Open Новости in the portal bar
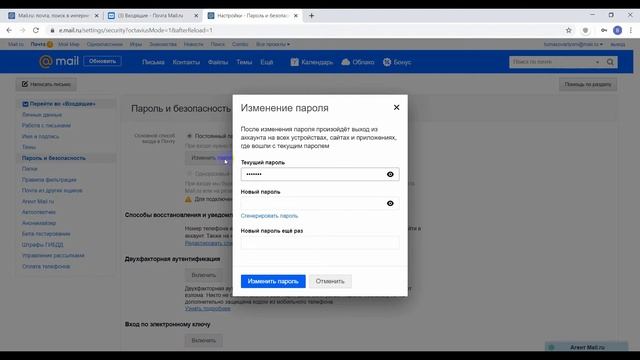 (x=193, y=44)
